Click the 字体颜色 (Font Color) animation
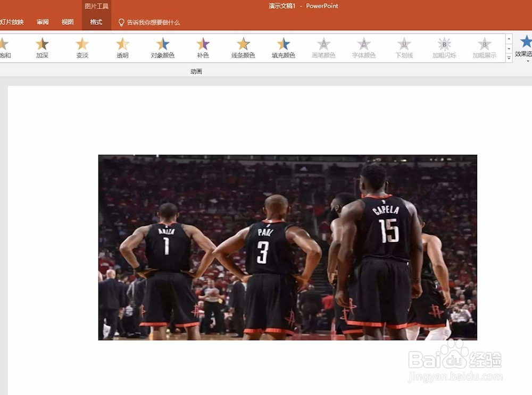Image resolution: width=532 pixels, height=395 pixels. pyautogui.click(x=364, y=48)
